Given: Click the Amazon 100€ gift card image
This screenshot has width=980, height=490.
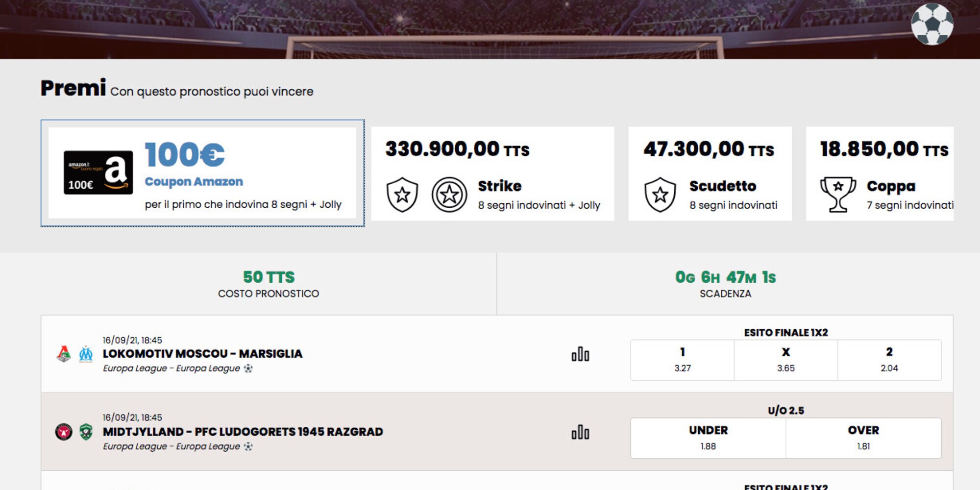Looking at the screenshot, I should 98,172.
